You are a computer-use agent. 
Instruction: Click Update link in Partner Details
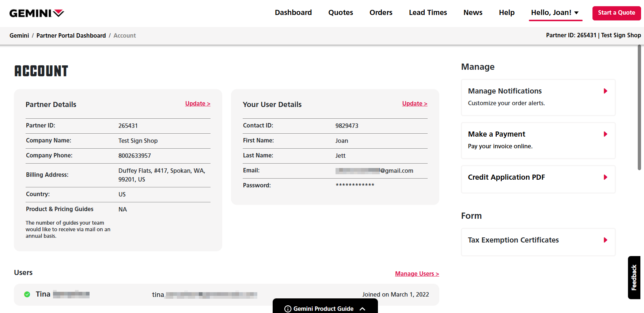[197, 104]
